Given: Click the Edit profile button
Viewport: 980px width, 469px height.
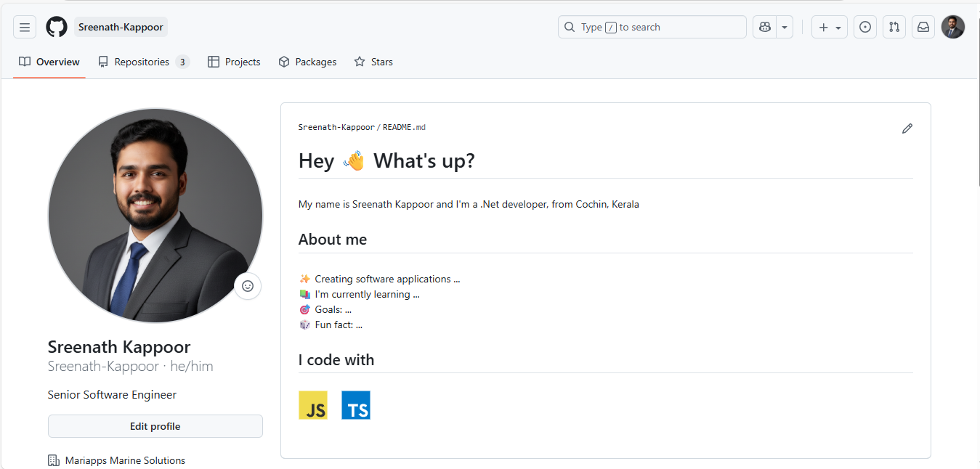Looking at the screenshot, I should click(x=155, y=426).
